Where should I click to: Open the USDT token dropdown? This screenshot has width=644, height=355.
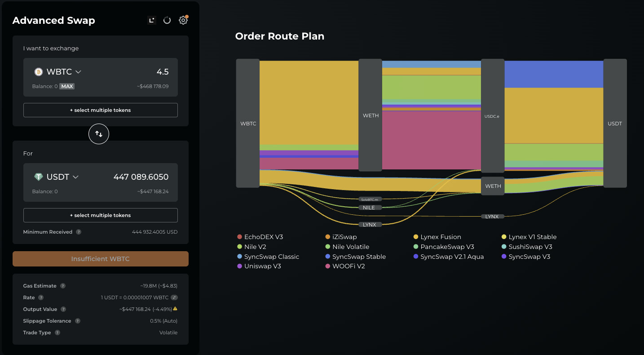57,177
